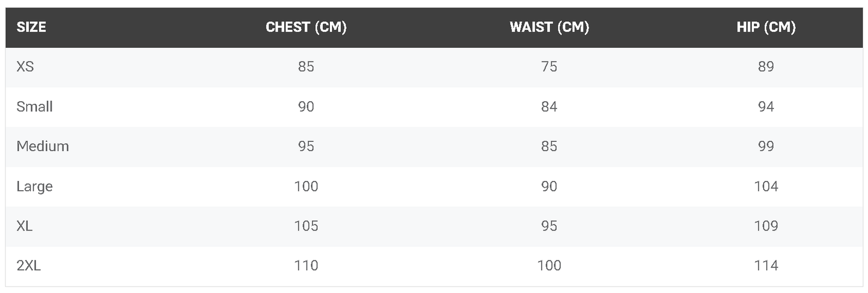
Task: Click the XS hip value 89
Action: tap(766, 67)
